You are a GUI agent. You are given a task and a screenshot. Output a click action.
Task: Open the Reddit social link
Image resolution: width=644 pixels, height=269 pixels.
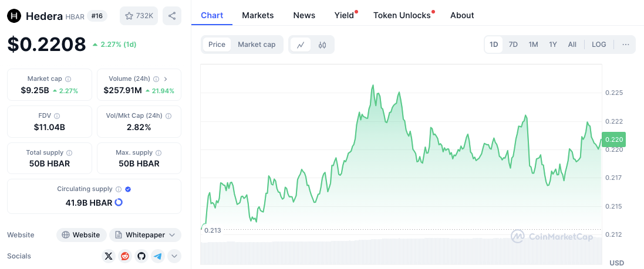tap(125, 256)
